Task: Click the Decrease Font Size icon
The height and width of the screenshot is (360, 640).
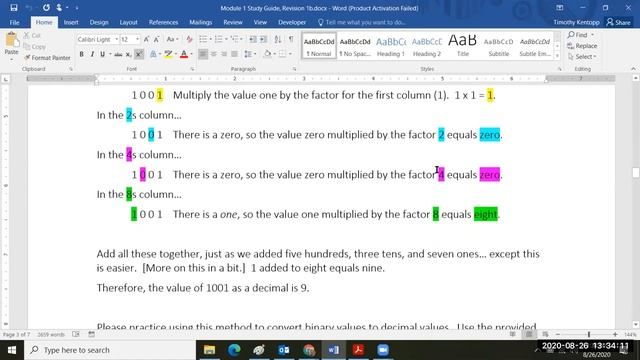Action: [156, 39]
